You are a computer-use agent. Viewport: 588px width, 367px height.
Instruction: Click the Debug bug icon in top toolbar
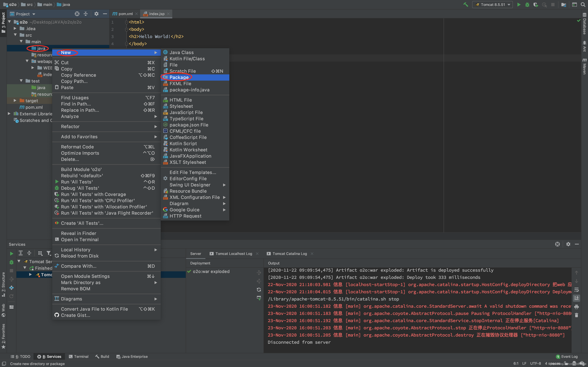[x=527, y=5]
